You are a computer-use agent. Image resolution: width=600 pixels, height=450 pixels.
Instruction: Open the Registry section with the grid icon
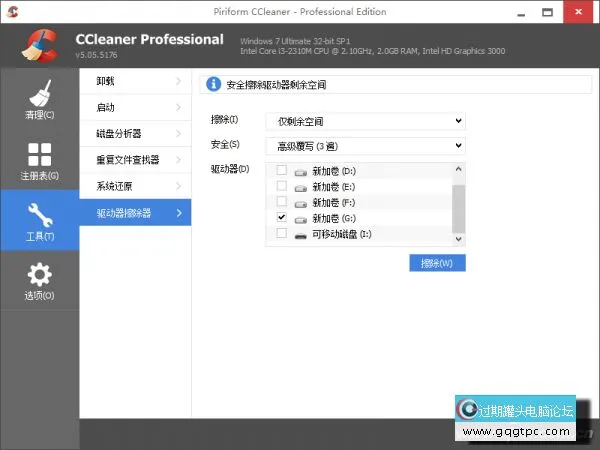[39, 161]
